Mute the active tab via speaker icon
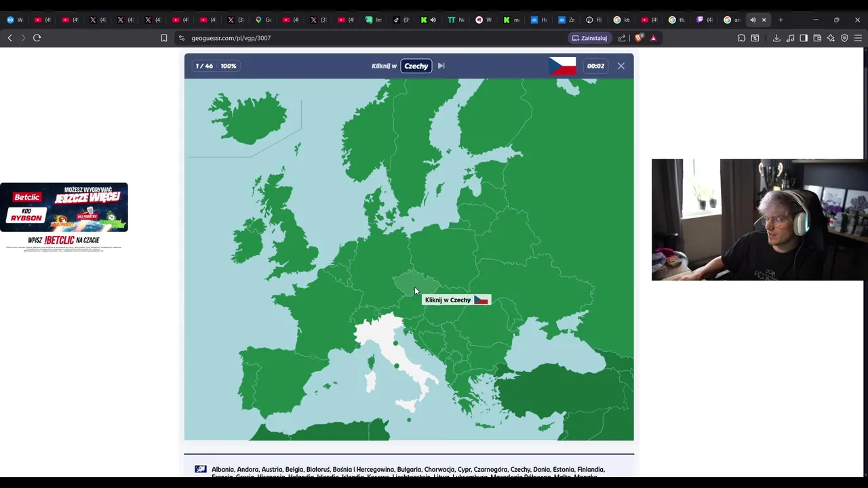The width and height of the screenshot is (868, 488). tap(753, 20)
